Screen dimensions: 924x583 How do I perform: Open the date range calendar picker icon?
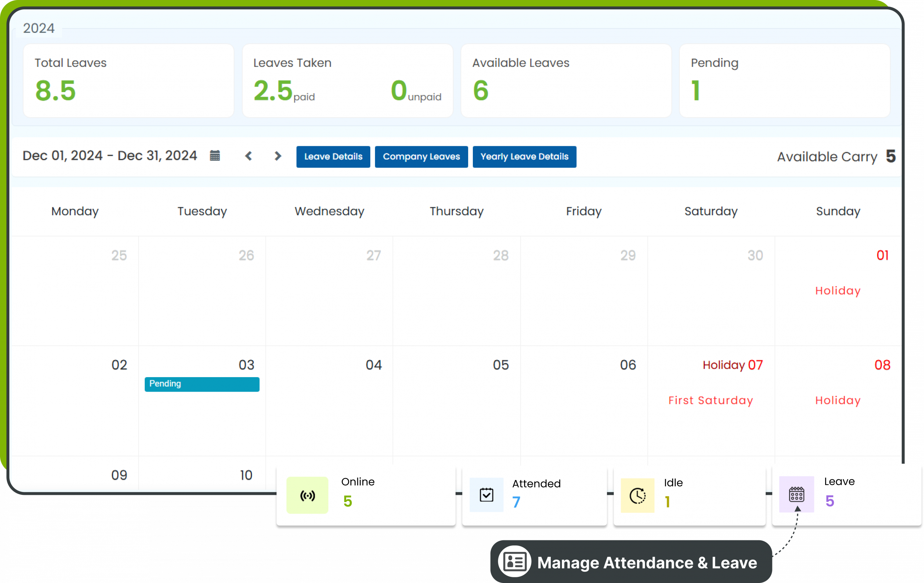pos(215,156)
